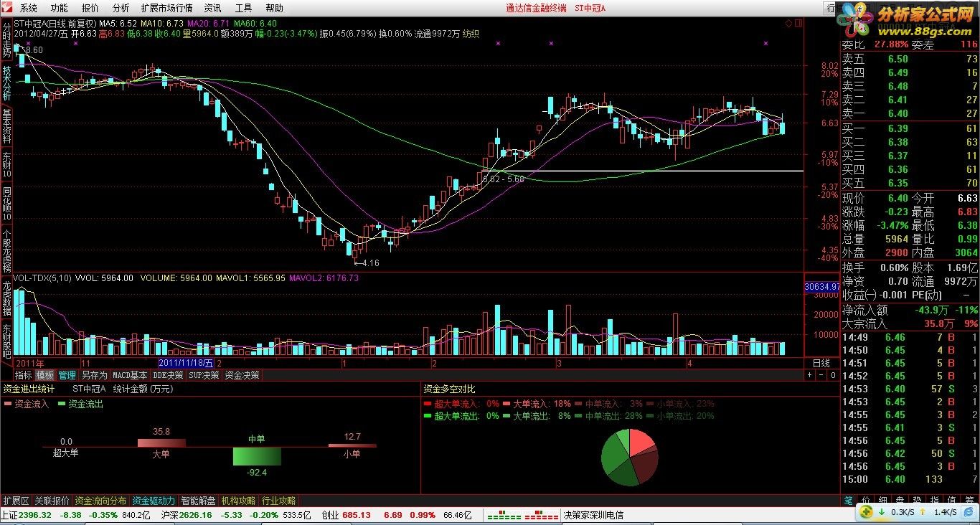Open the 工具 menu
This screenshot has height=525, width=980.
[x=243, y=8]
